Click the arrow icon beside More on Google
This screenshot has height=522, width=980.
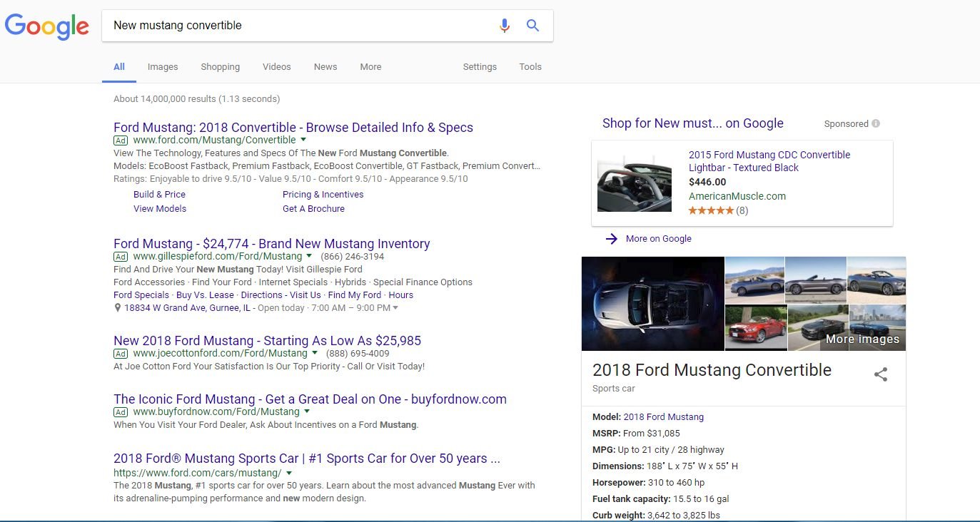pyautogui.click(x=611, y=239)
